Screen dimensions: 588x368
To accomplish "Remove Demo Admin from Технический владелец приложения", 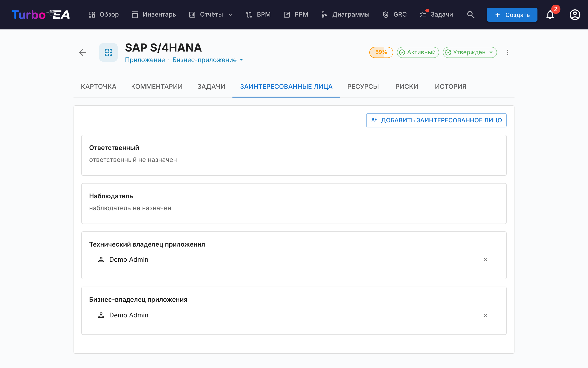I will [x=485, y=260].
